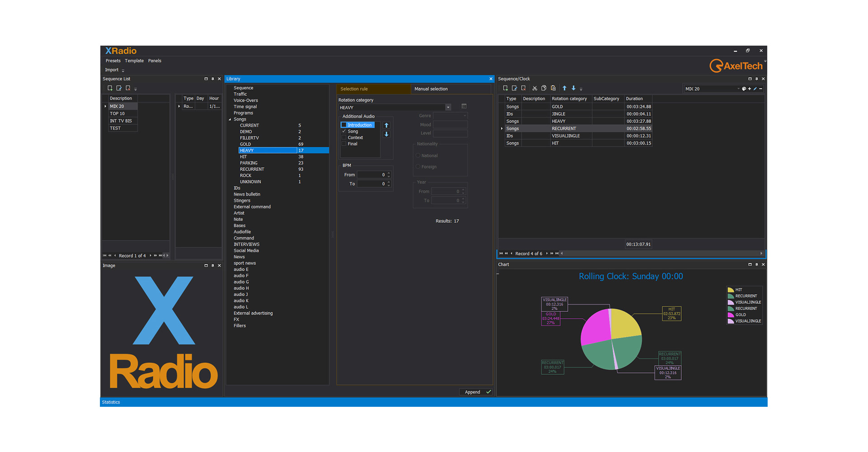Click the Append button
This screenshot has width=868, height=452.
[472, 392]
